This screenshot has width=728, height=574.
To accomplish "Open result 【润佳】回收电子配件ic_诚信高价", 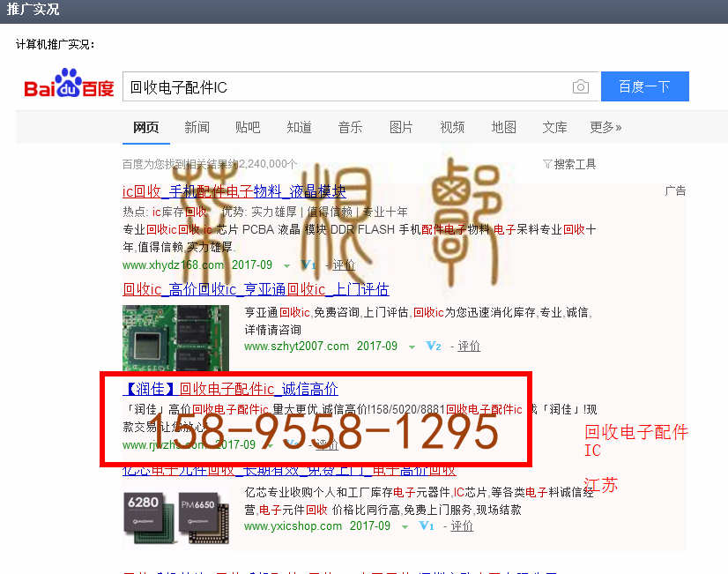I will (x=231, y=389).
